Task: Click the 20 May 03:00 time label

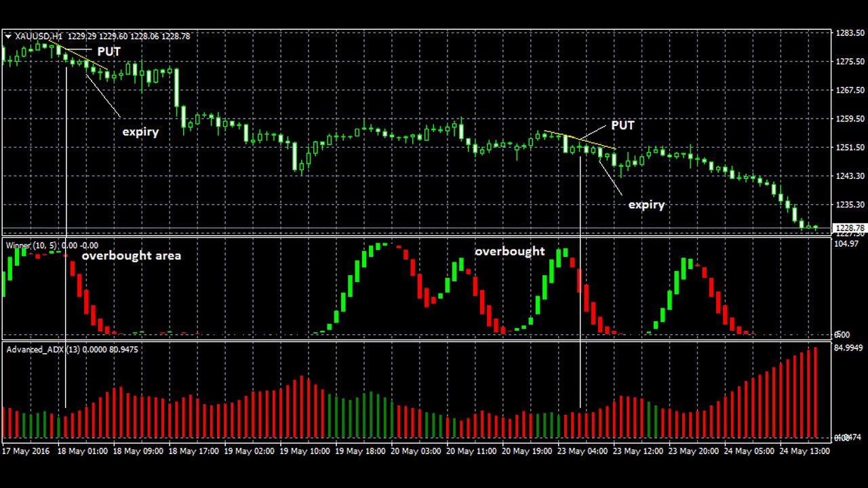Action: click(x=416, y=451)
